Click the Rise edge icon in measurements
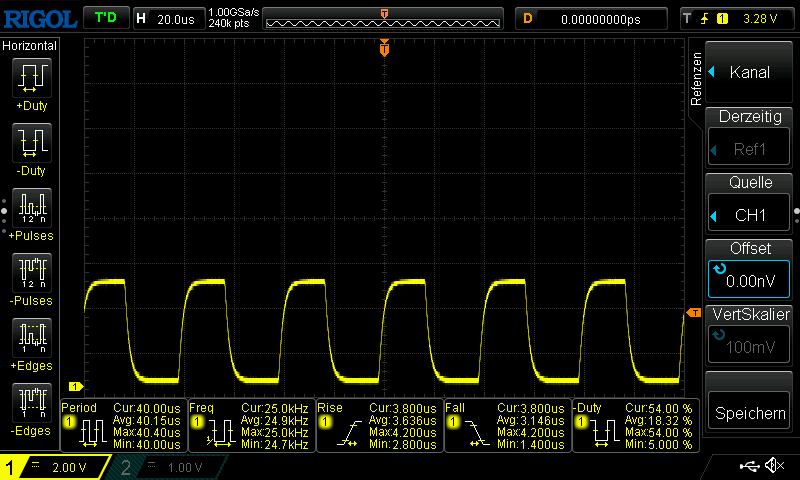Screen dimensions: 800x480 click(349, 433)
